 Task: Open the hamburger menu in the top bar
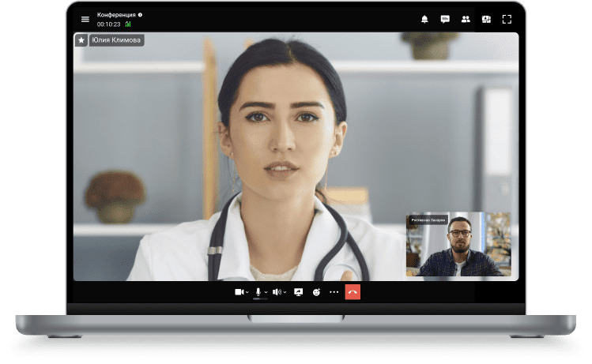[85, 19]
